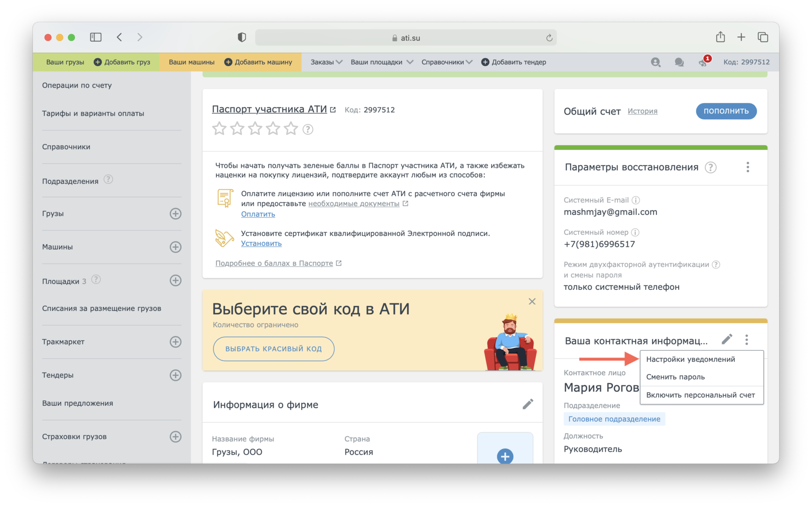Click the ВЫБРАТЬ КРАСИВЫЙ КОД button
Screen dimensions: 812x507
pyautogui.click(x=274, y=349)
